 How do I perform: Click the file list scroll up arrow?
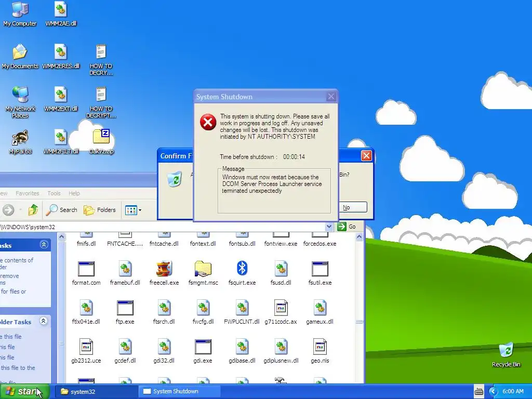tap(360, 237)
